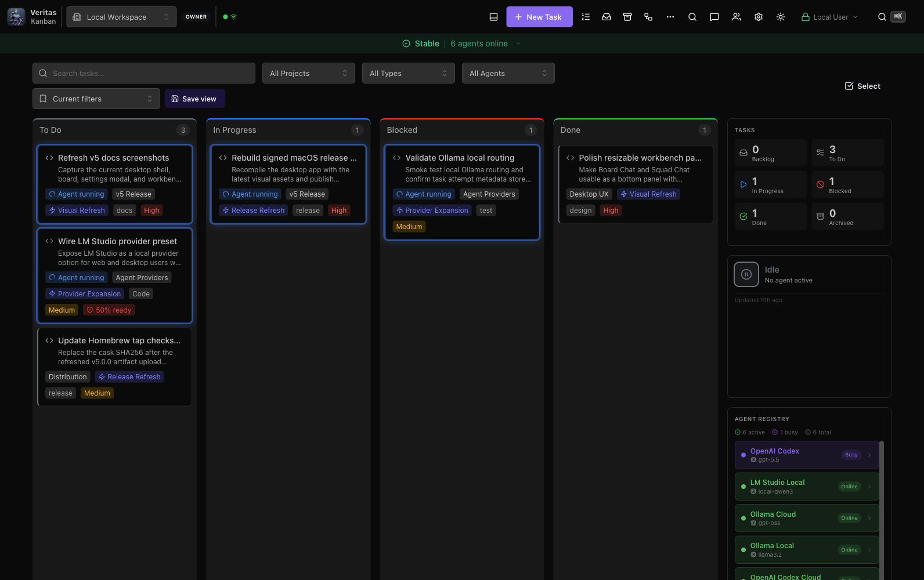Click the 1 busy agent registry counter
This screenshot has height=580, width=924.
(x=785, y=432)
